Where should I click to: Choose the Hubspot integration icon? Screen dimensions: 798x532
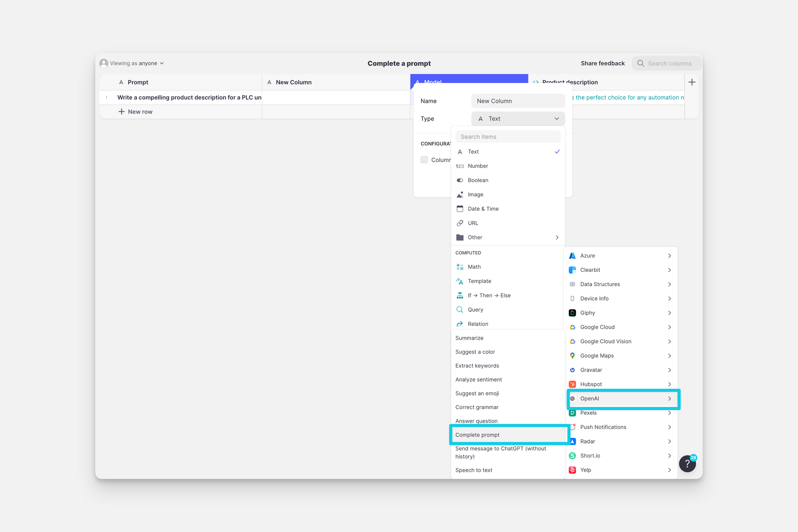[572, 384]
